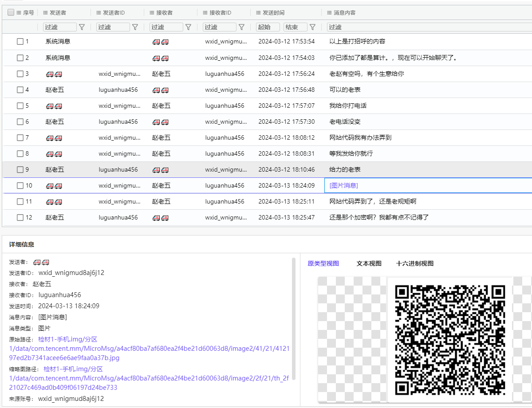Open the 原始路径 image file link
This screenshot has width=532, height=408.
coord(149,349)
